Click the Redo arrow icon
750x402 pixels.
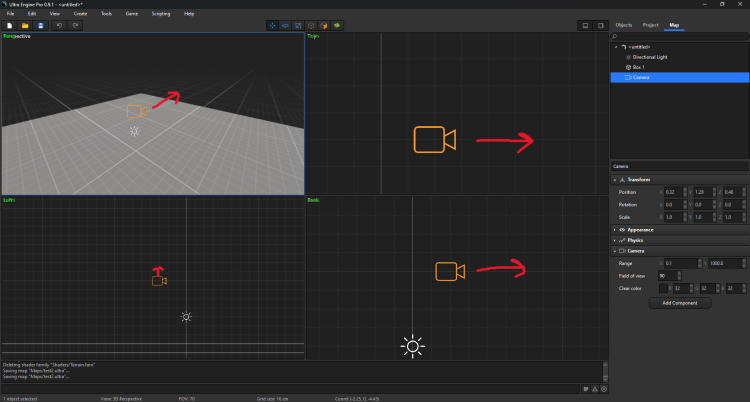point(76,24)
